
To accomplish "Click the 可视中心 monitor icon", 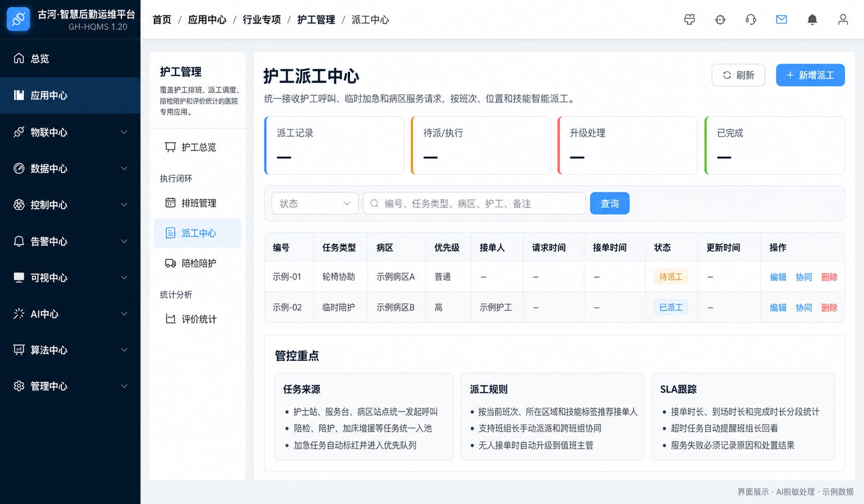I will point(19,277).
